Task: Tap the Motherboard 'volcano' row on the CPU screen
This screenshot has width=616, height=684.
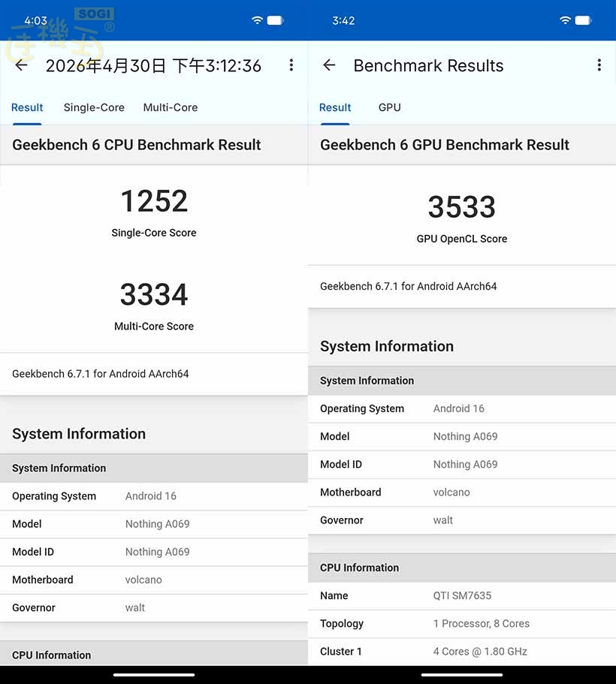Action: click(x=154, y=580)
